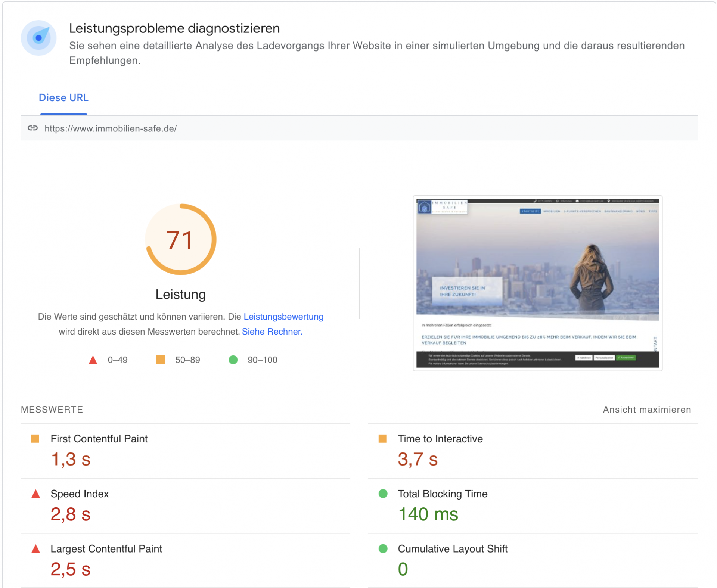The width and height of the screenshot is (717, 588).
Task: Select the Diese URL tab
Action: [63, 98]
